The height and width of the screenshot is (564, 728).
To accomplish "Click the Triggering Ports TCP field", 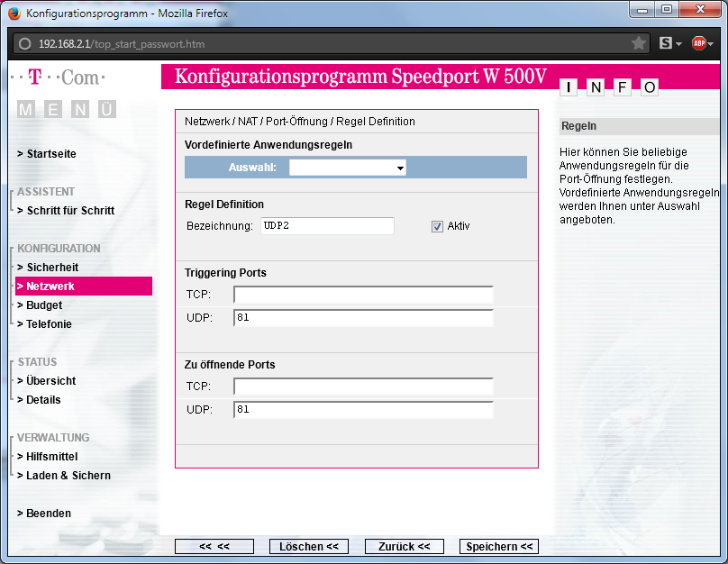I will (363, 295).
